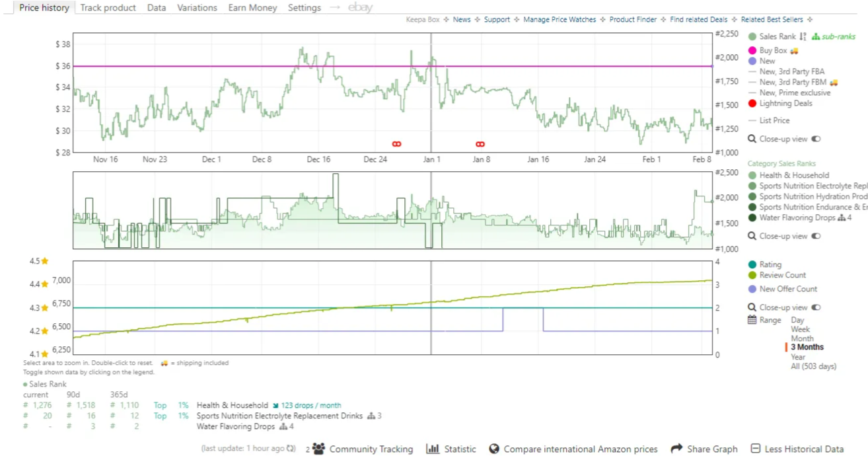
Task: Click the red lightning deal marker near Jan 8
Action: pyautogui.click(x=480, y=144)
